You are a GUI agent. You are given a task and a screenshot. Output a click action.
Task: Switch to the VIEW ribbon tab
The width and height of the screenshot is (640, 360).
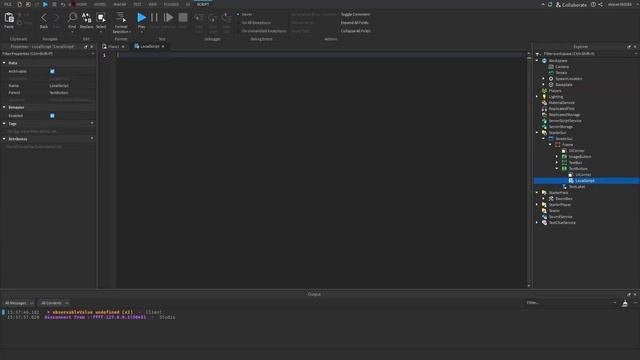coord(153,4)
